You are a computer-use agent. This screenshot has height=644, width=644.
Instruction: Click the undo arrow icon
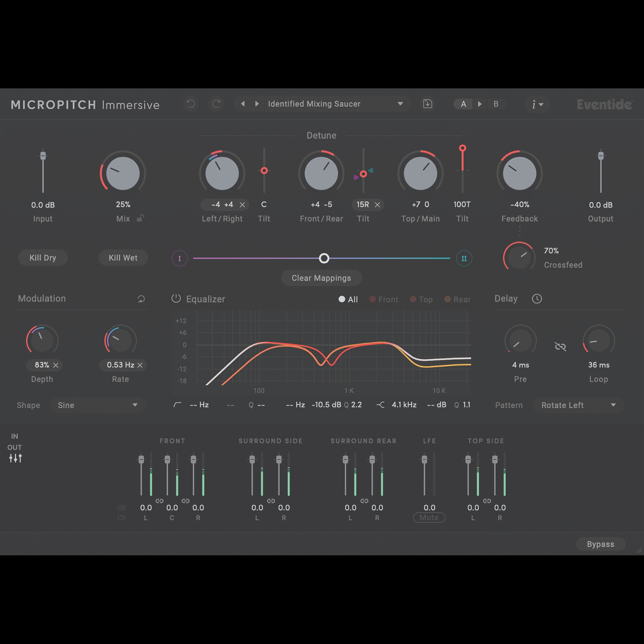(x=191, y=104)
